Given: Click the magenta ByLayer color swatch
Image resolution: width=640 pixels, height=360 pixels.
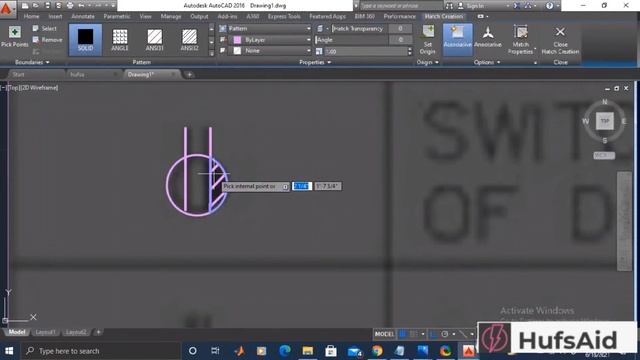Looking at the screenshot, I should [237, 40].
